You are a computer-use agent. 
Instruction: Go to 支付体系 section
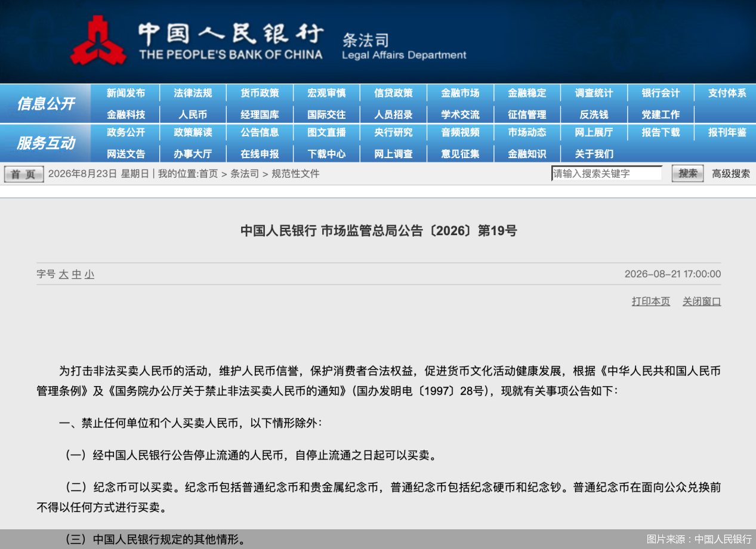point(727,93)
